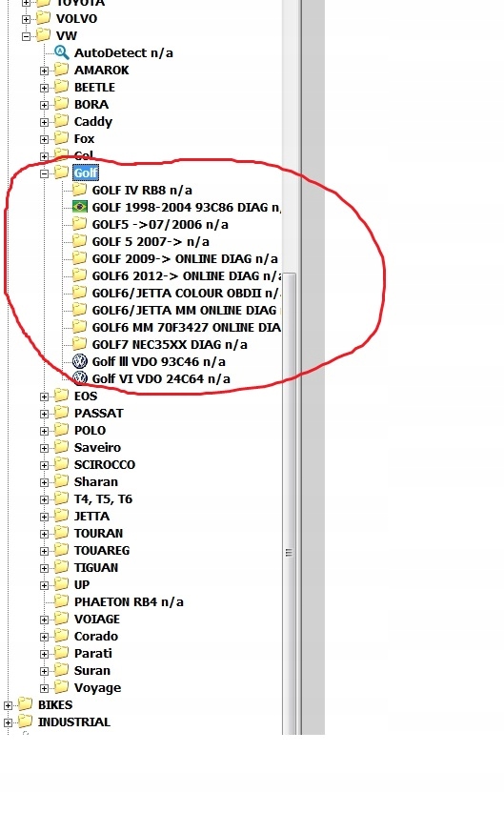Expand the AMAROK node
504x813 pixels.
pyautogui.click(x=44, y=71)
